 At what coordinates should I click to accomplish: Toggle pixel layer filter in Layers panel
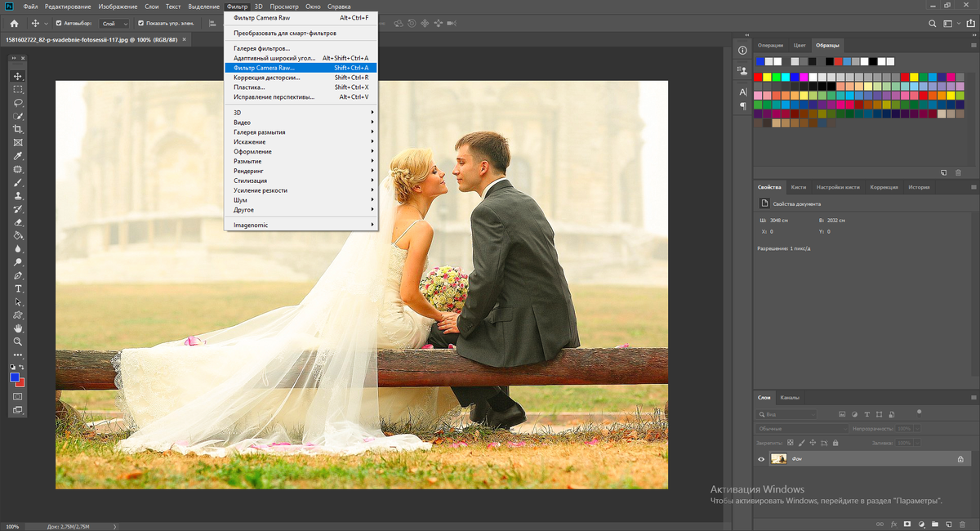[x=843, y=414]
